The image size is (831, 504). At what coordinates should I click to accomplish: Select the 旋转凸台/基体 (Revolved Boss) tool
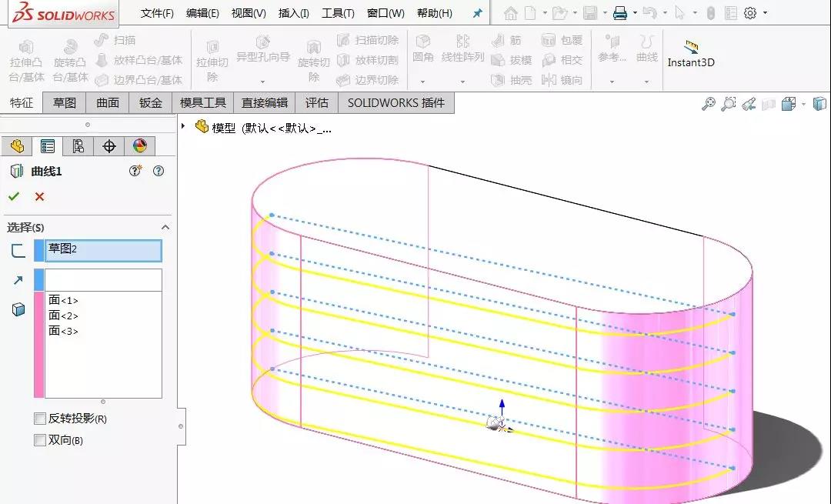pyautogui.click(x=71, y=59)
